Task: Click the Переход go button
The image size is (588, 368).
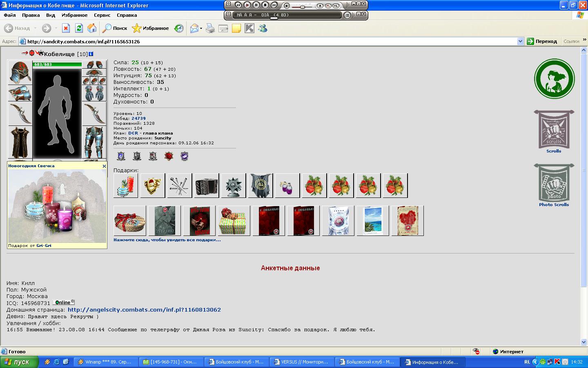Action: click(x=542, y=41)
